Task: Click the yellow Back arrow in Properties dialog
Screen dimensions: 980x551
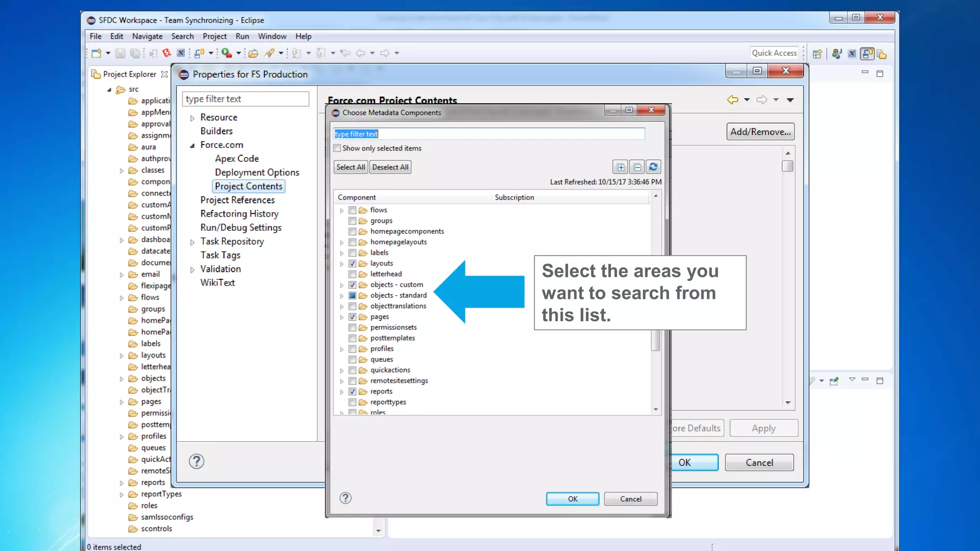Action: [733, 99]
